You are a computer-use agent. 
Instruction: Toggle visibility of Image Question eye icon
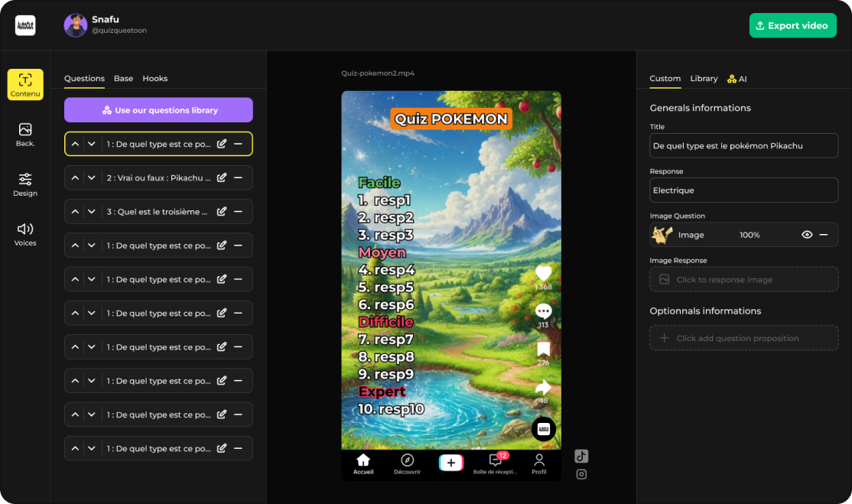point(806,235)
